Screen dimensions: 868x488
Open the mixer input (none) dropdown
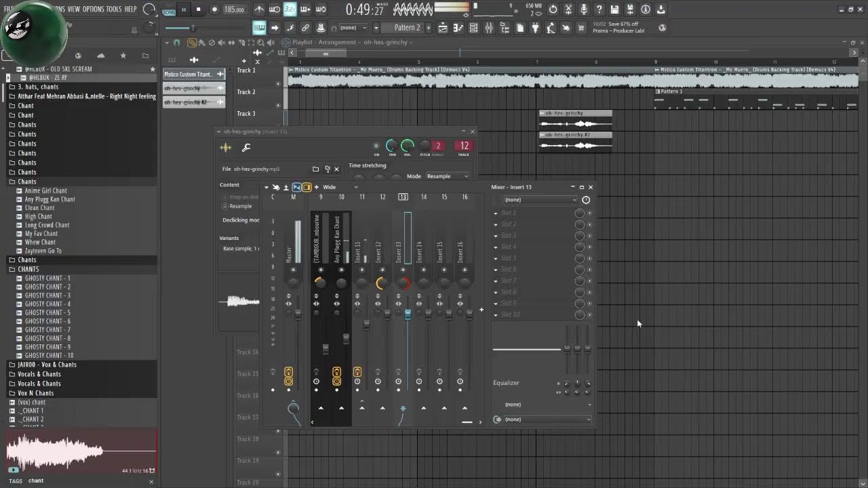click(x=541, y=200)
